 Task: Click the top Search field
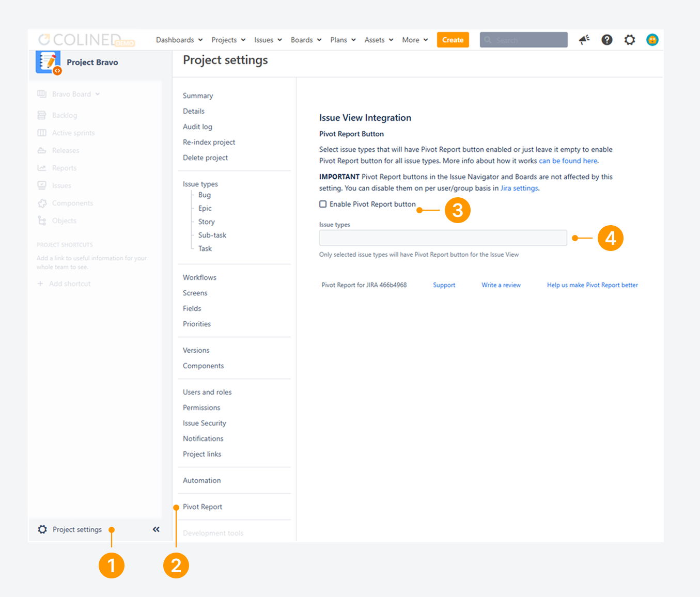[x=524, y=40]
